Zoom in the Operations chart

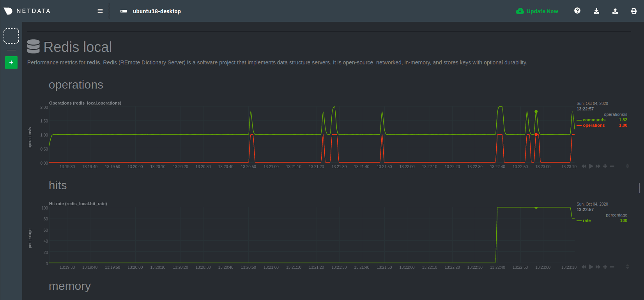605,166
